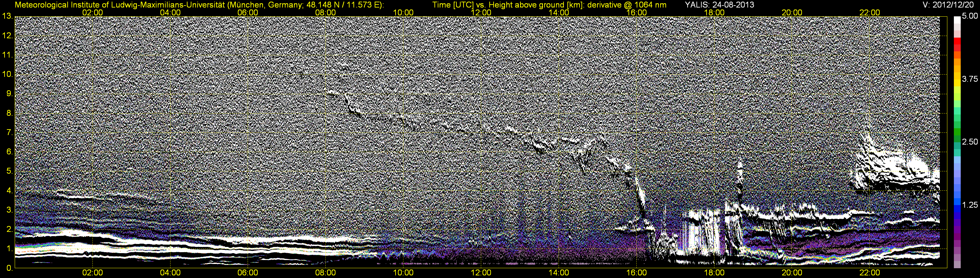Viewport: 980px width, 278px height.
Task: Click the 5.00 color scale value
Action: pos(970,16)
